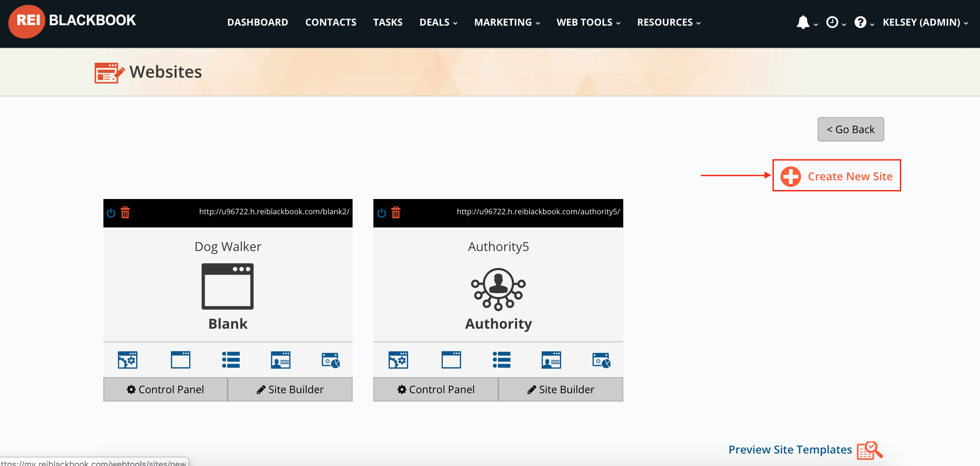
Task: Click the Dog Walker site title
Action: pos(228,247)
